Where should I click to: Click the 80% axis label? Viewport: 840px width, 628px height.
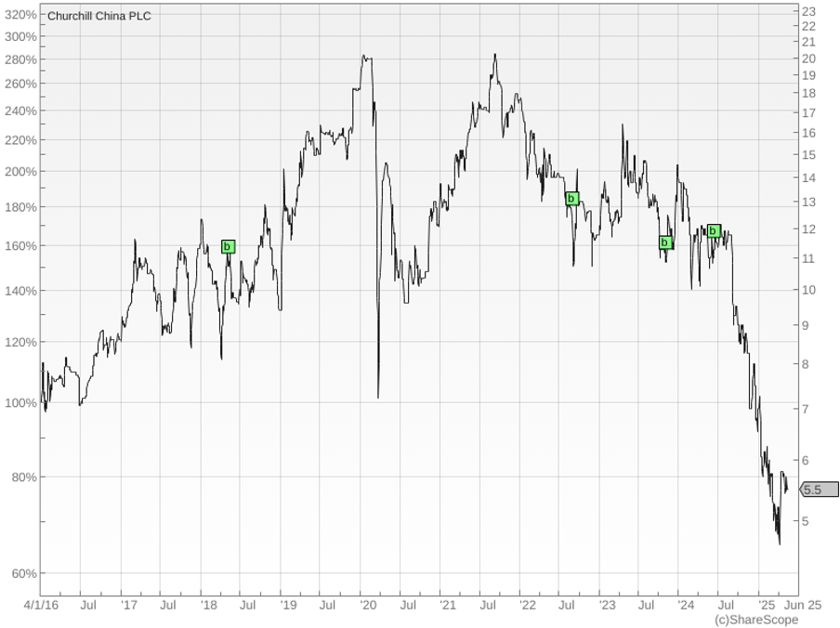24,477
